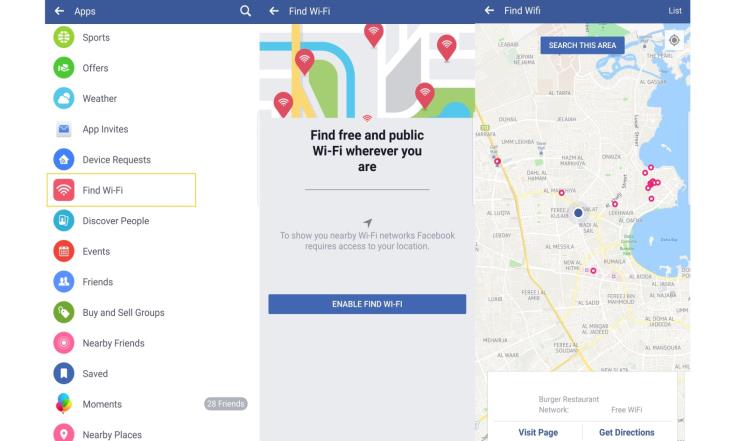
Task: Open Nearby Friends
Action: click(113, 343)
